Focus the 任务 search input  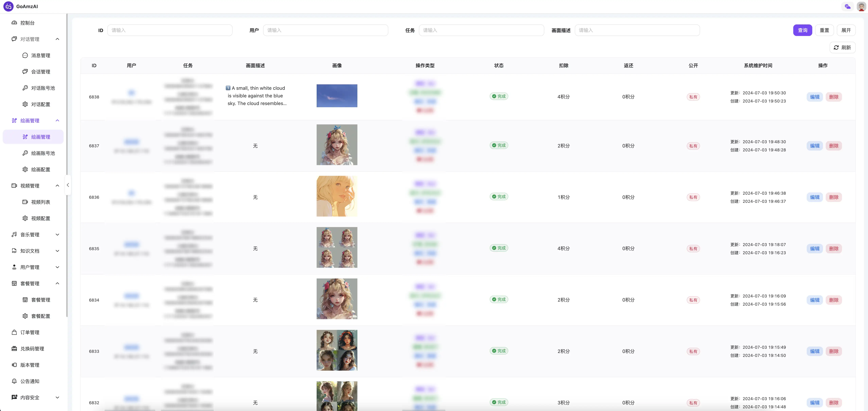tap(481, 30)
